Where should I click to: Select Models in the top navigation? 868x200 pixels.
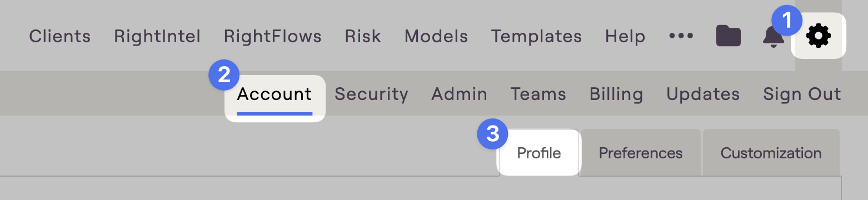click(436, 37)
